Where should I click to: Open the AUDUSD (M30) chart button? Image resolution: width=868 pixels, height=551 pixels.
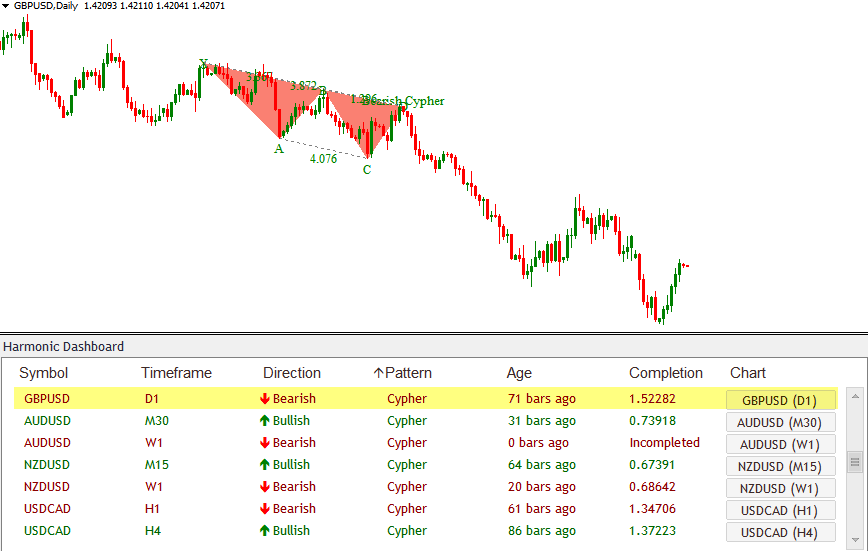pyautogui.click(x=780, y=422)
